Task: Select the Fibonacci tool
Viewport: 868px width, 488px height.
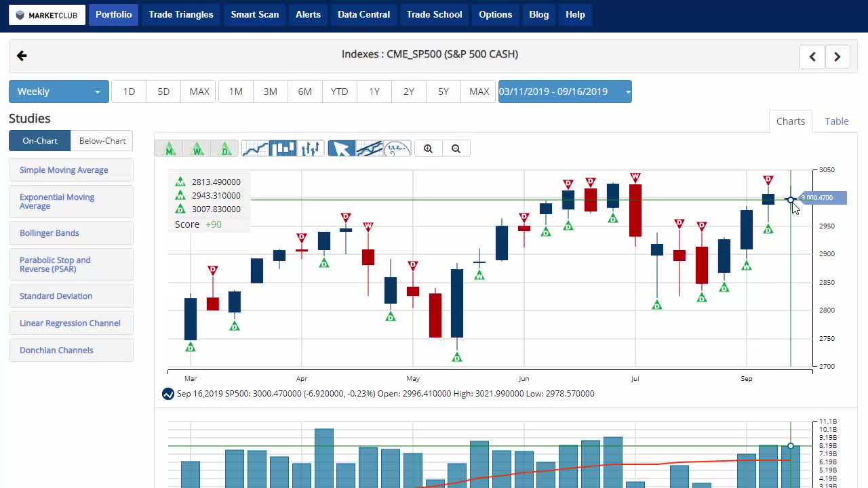Action: 397,148
